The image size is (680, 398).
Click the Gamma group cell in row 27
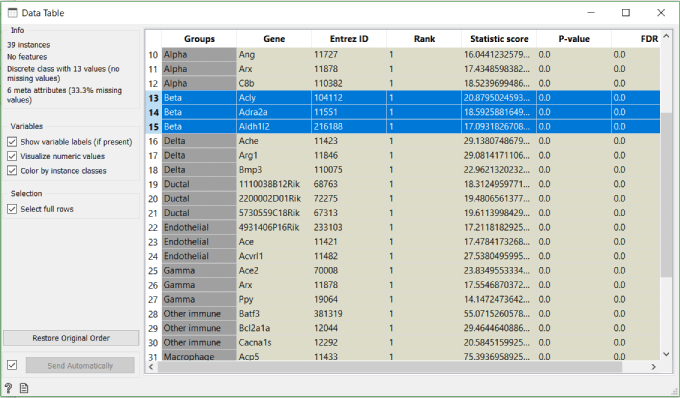pyautogui.click(x=199, y=299)
